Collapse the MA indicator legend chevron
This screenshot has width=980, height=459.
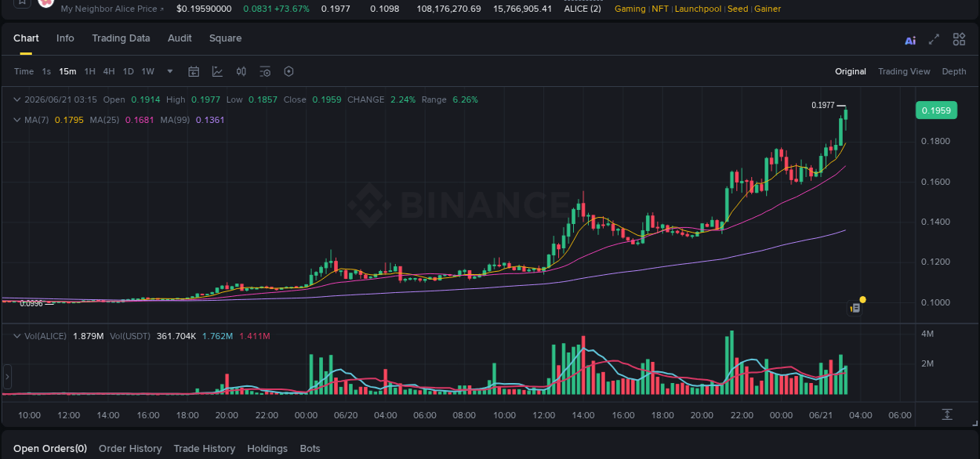tap(17, 120)
